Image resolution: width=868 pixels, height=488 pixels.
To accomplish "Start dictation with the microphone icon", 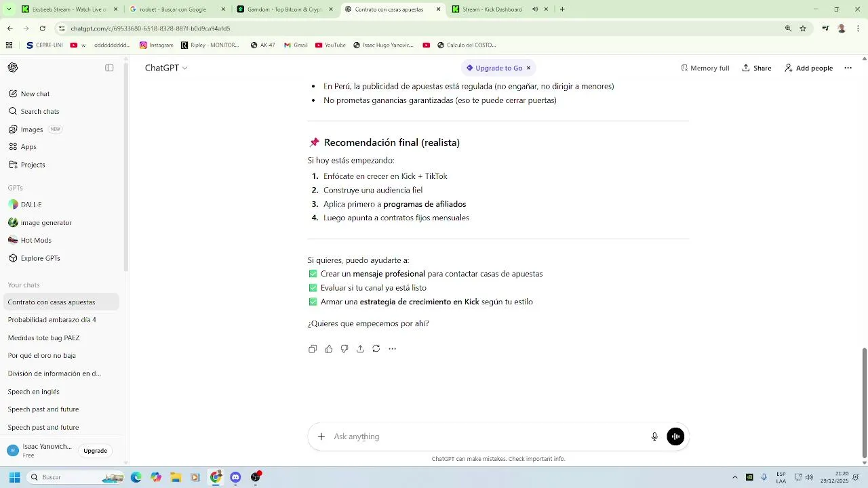I will tap(654, 436).
